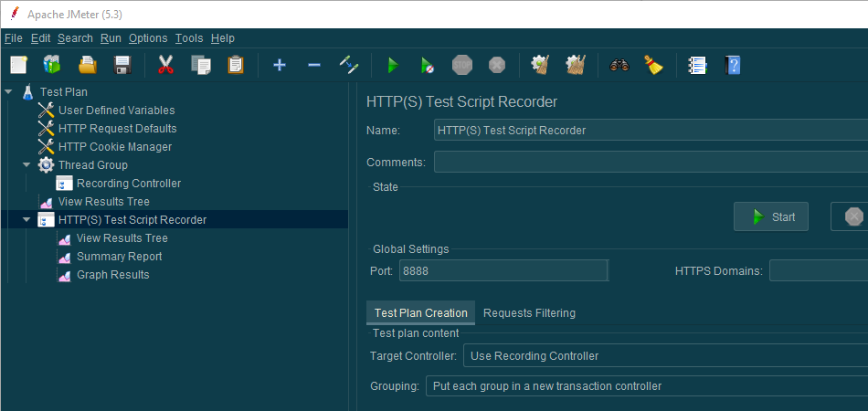Open the Edit menu
The width and height of the screenshot is (868, 411).
pyautogui.click(x=40, y=38)
